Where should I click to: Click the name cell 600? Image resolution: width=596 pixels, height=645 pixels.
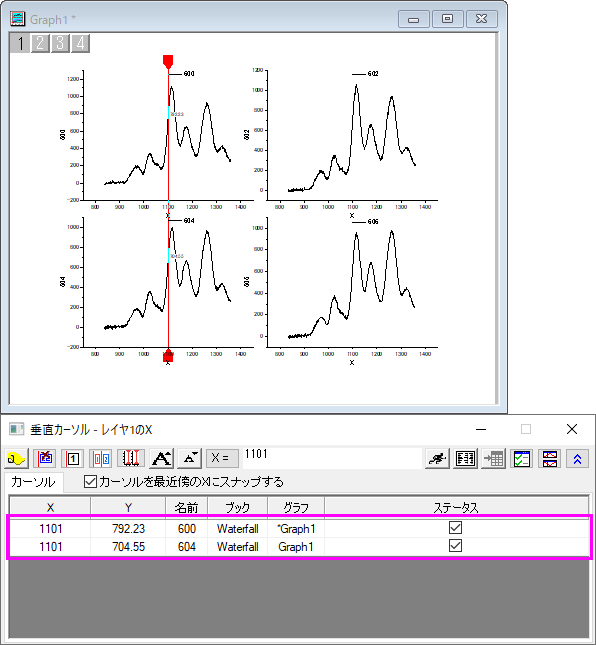click(x=187, y=529)
